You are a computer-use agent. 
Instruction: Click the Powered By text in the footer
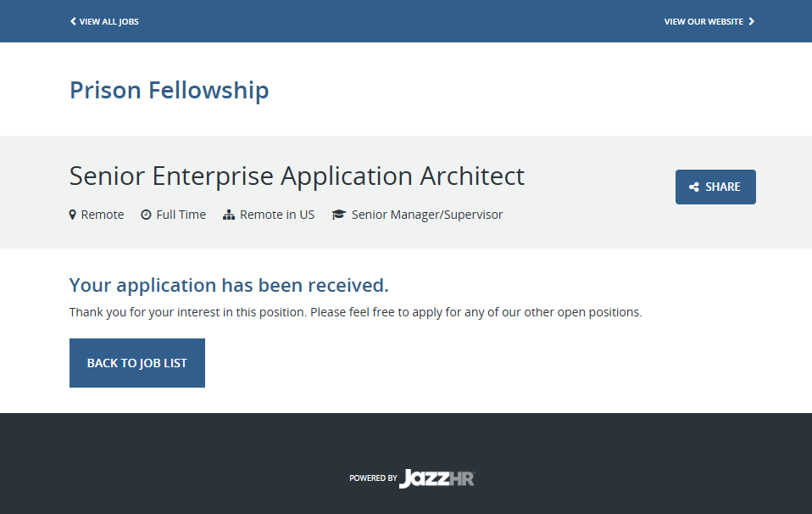click(373, 478)
